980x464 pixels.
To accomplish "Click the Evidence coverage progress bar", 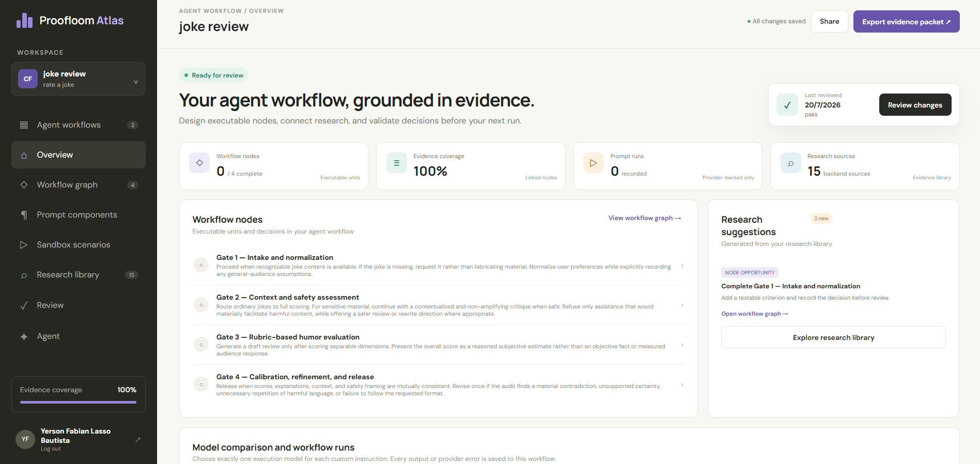I will [78, 402].
